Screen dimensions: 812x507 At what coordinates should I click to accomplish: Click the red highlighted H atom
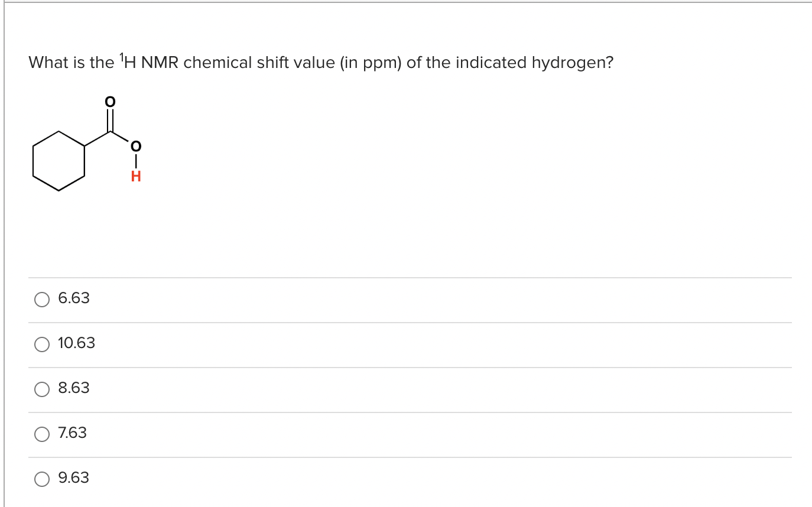(x=135, y=177)
